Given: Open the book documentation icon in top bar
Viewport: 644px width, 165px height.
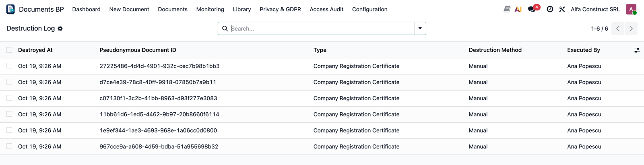Looking at the screenshot, I should click(x=507, y=9).
